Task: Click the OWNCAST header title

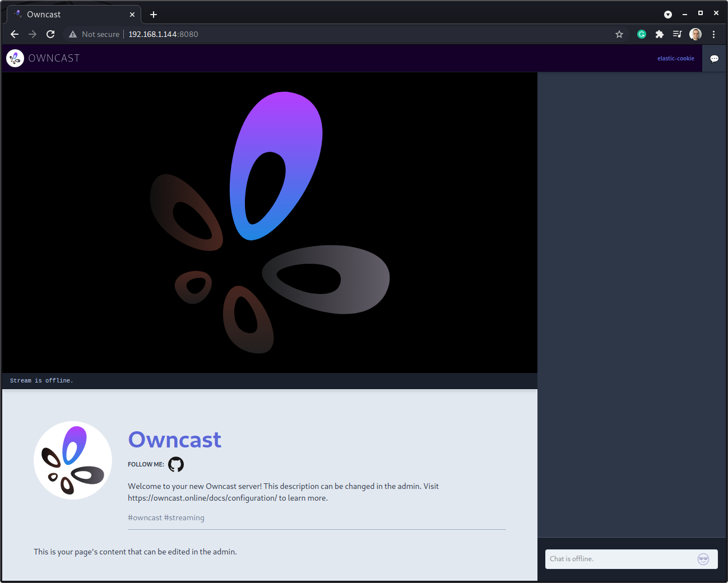Action: (x=54, y=58)
